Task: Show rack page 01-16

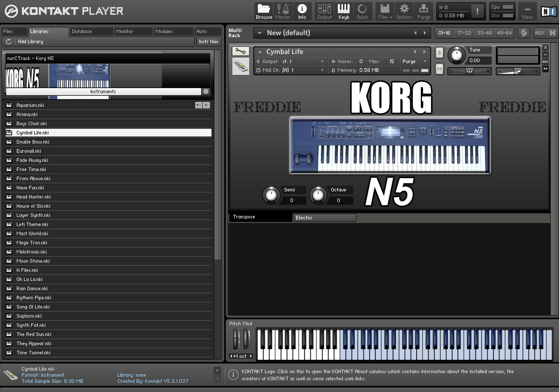Action: [x=444, y=33]
